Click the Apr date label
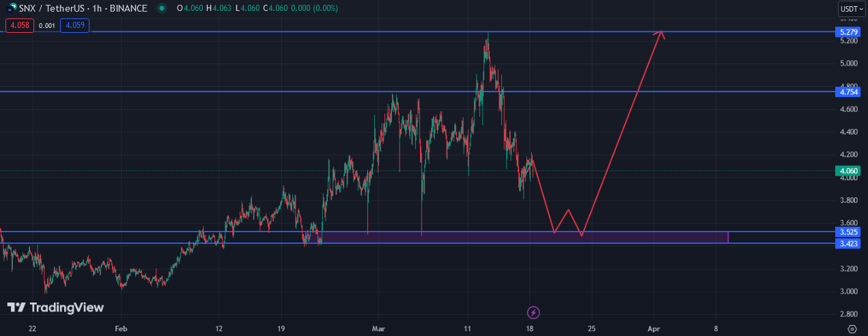Image resolution: width=868 pixels, height=336 pixels. pos(654,328)
